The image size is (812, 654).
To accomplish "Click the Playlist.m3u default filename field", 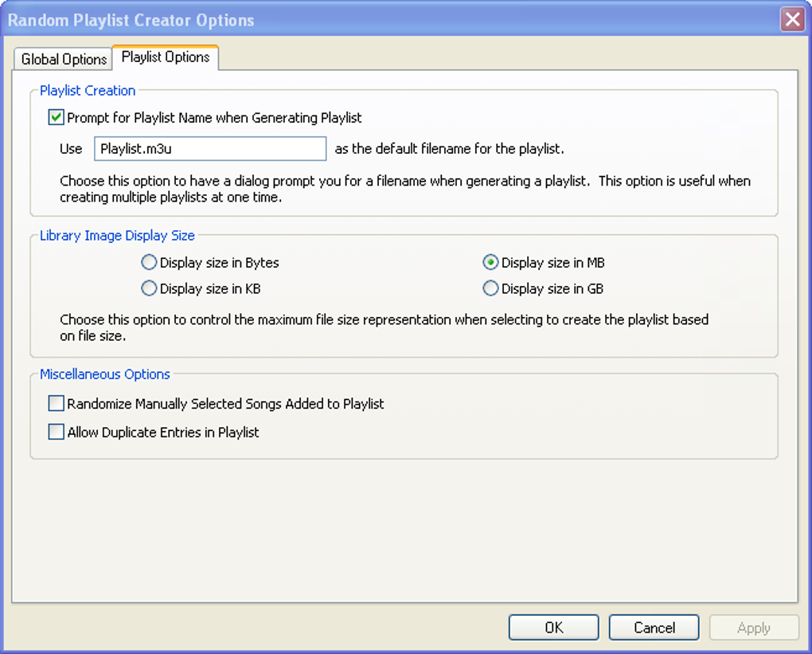I will point(210,149).
